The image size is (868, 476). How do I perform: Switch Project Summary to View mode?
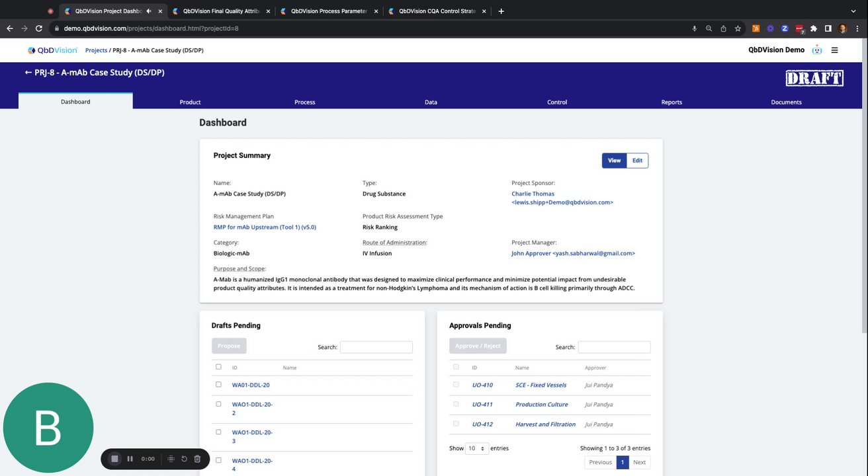(x=615, y=161)
